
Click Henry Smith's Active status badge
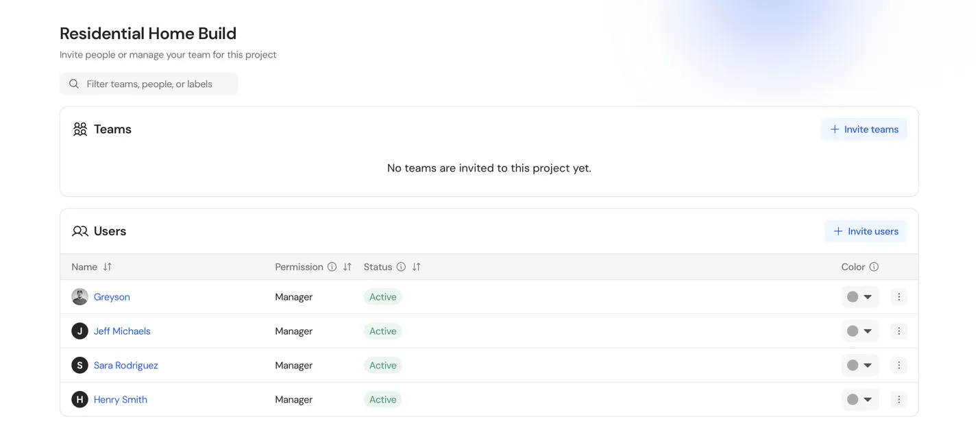click(x=382, y=399)
